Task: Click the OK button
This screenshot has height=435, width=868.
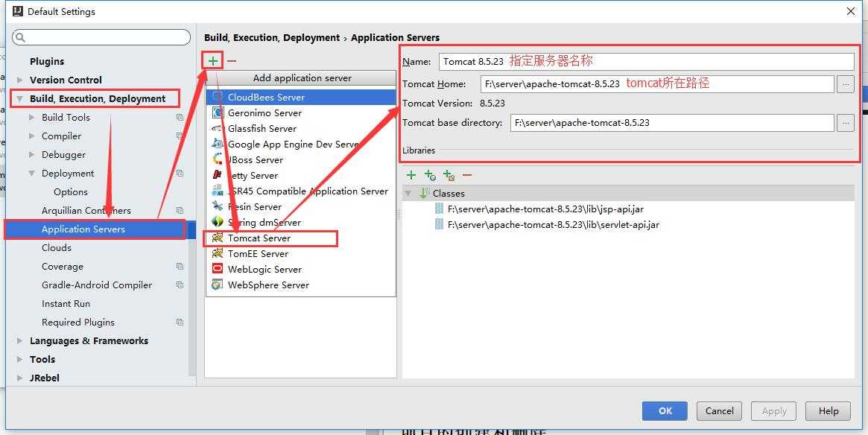Action: pyautogui.click(x=665, y=410)
